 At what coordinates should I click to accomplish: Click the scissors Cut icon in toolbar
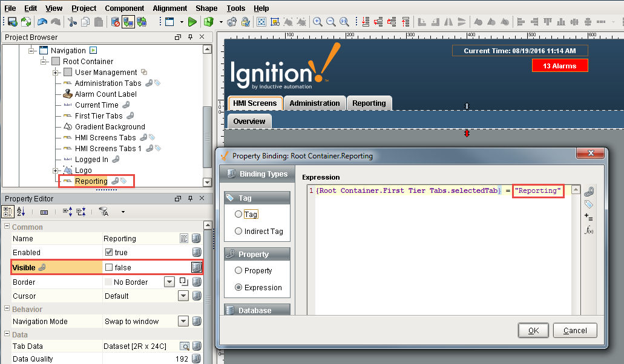point(72,22)
